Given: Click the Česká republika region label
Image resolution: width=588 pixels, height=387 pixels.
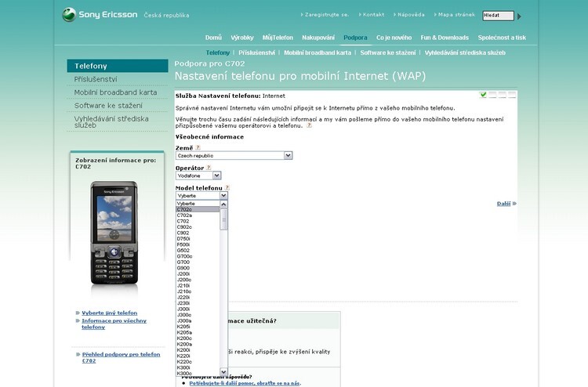Looking at the screenshot, I should point(166,16).
